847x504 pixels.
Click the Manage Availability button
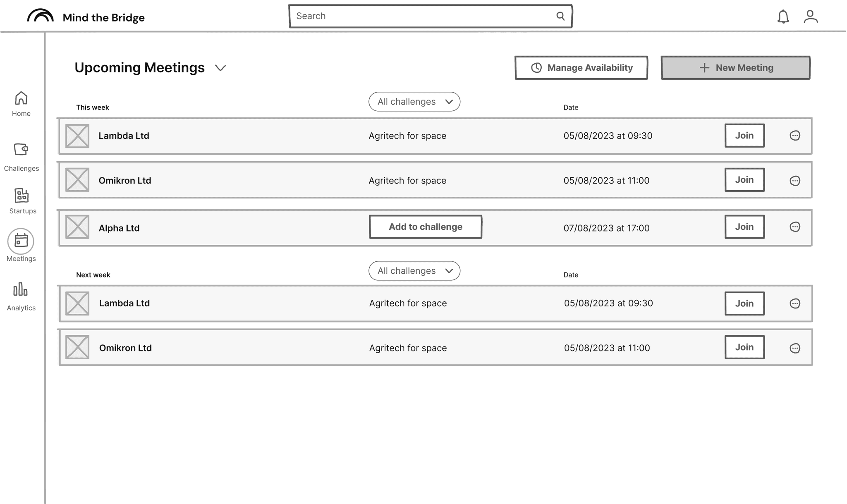click(581, 68)
